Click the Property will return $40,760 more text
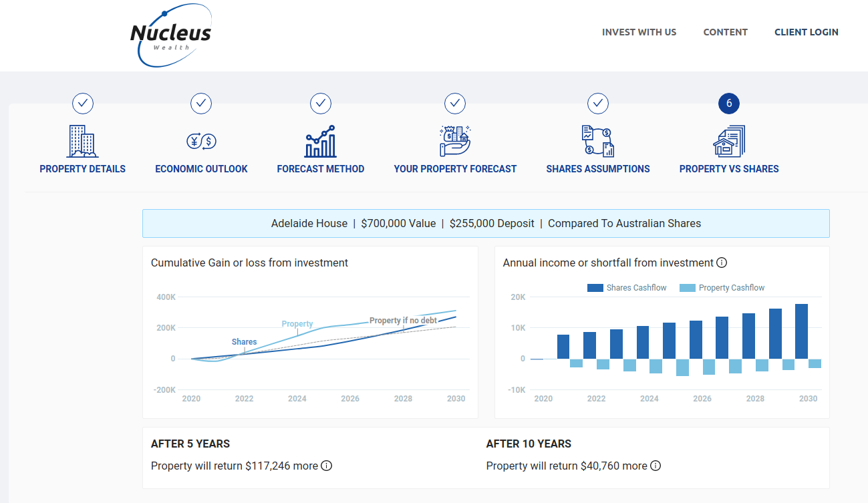Image resolution: width=868 pixels, height=503 pixels. tap(567, 466)
